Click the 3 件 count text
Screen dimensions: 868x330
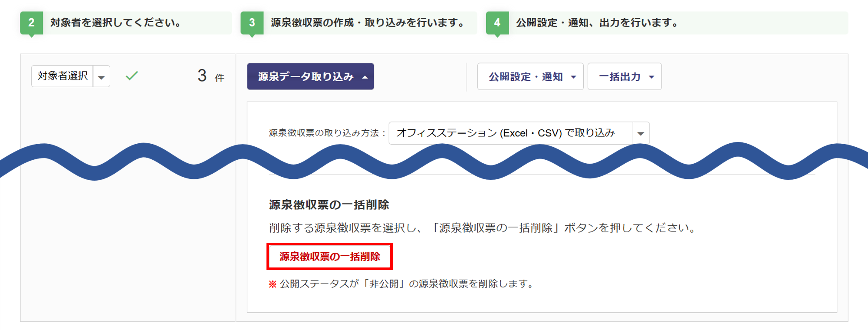pyautogui.click(x=211, y=76)
